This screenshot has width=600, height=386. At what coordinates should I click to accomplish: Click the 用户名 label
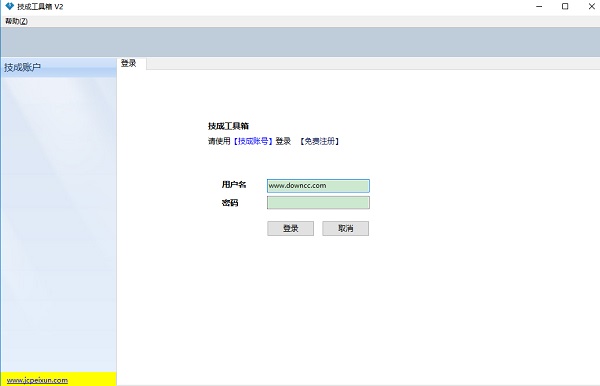pos(234,184)
